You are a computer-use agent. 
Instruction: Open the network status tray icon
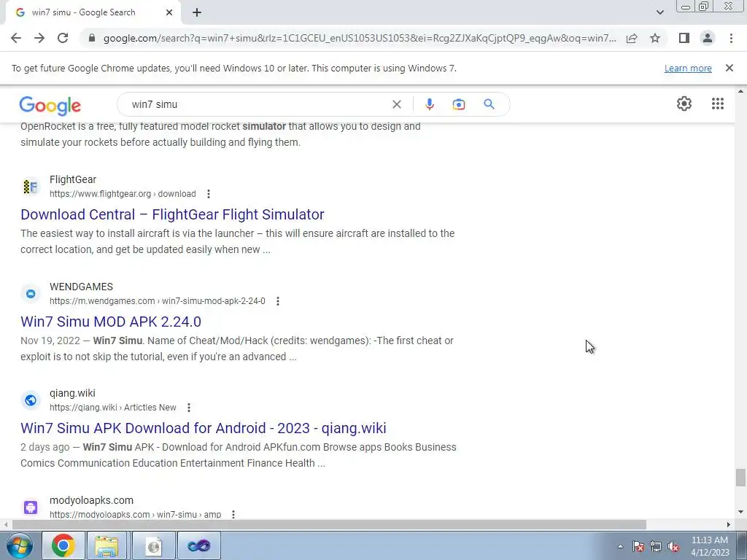click(x=656, y=546)
